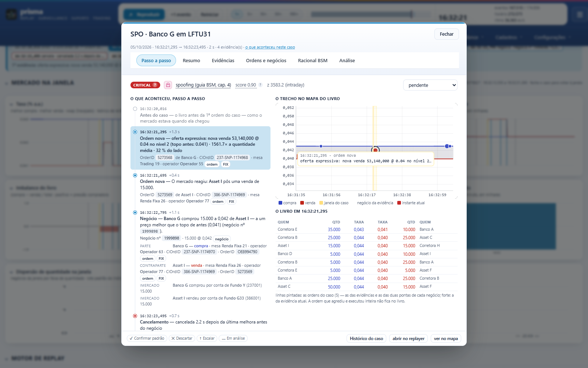
Task: Click the FIX chip in the Operador 55 step
Action: pos(226,164)
